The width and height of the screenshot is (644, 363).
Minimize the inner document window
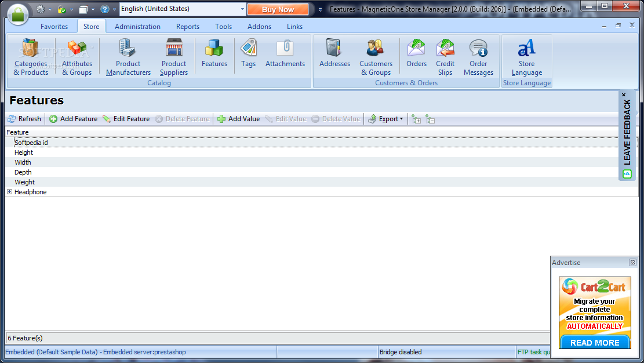pos(604,26)
